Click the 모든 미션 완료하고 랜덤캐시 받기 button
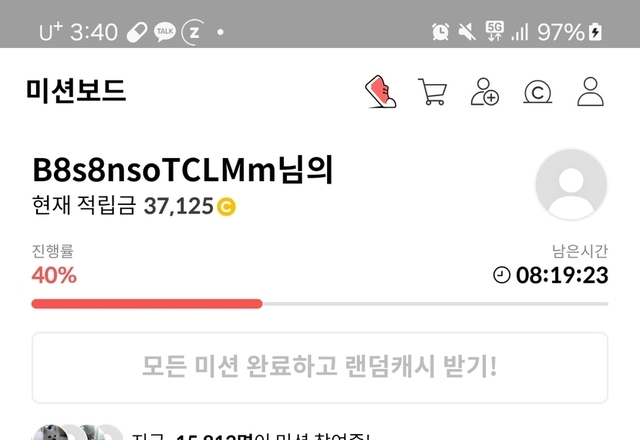 click(320, 367)
